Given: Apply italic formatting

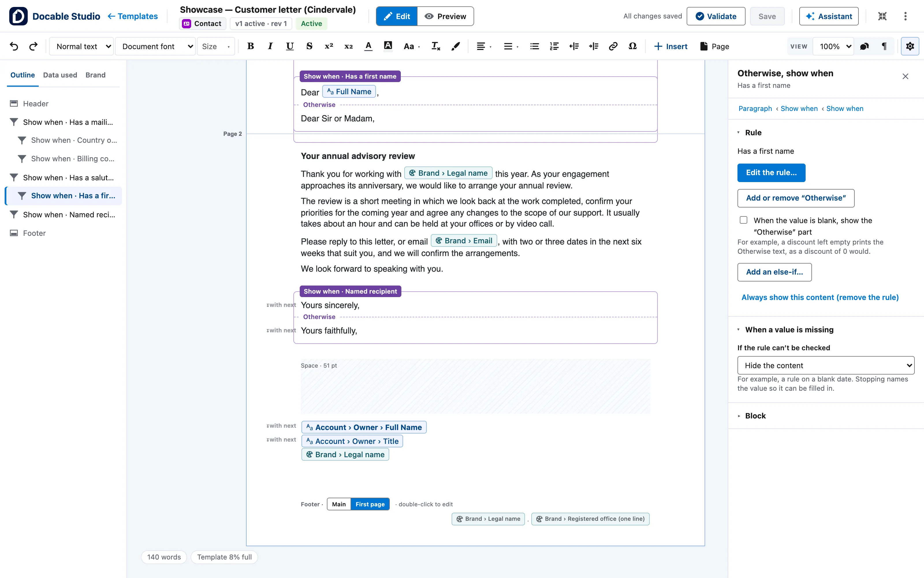Looking at the screenshot, I should click(270, 46).
